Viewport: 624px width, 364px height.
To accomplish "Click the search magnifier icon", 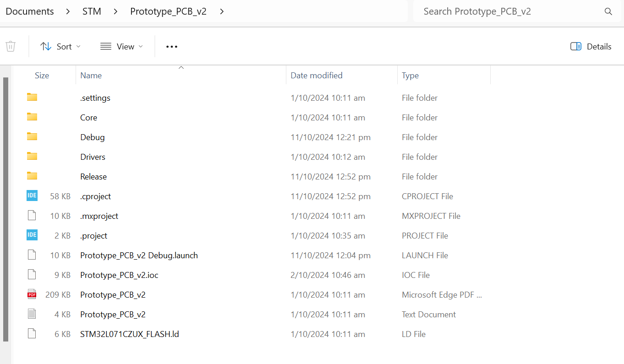I will tap(608, 11).
